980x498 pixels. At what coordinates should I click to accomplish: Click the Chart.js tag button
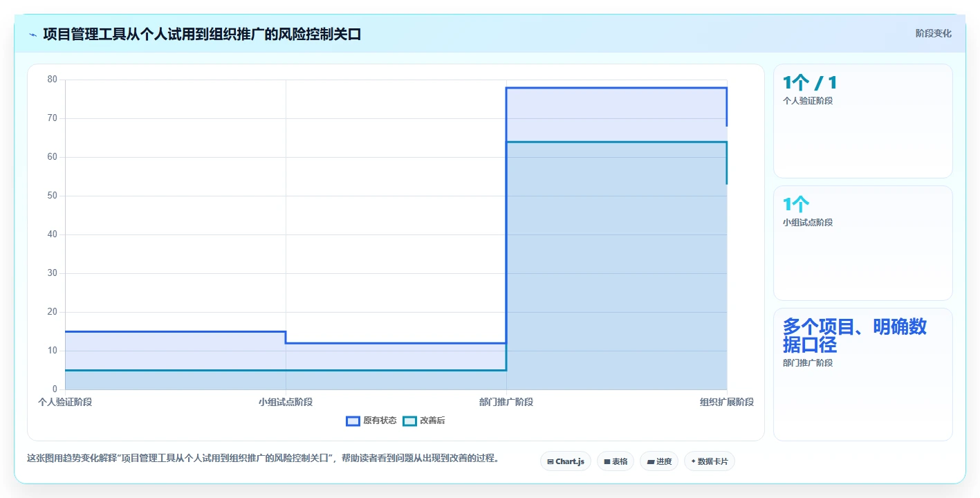coord(565,461)
